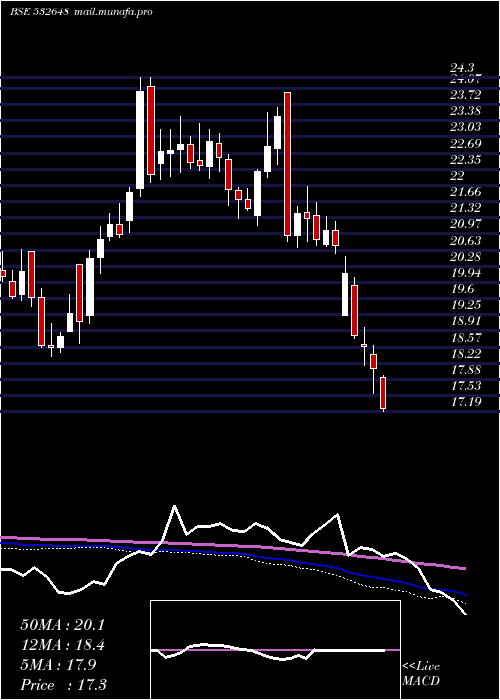
Task: Select the 22.69 price axis label
Action: [466, 144]
